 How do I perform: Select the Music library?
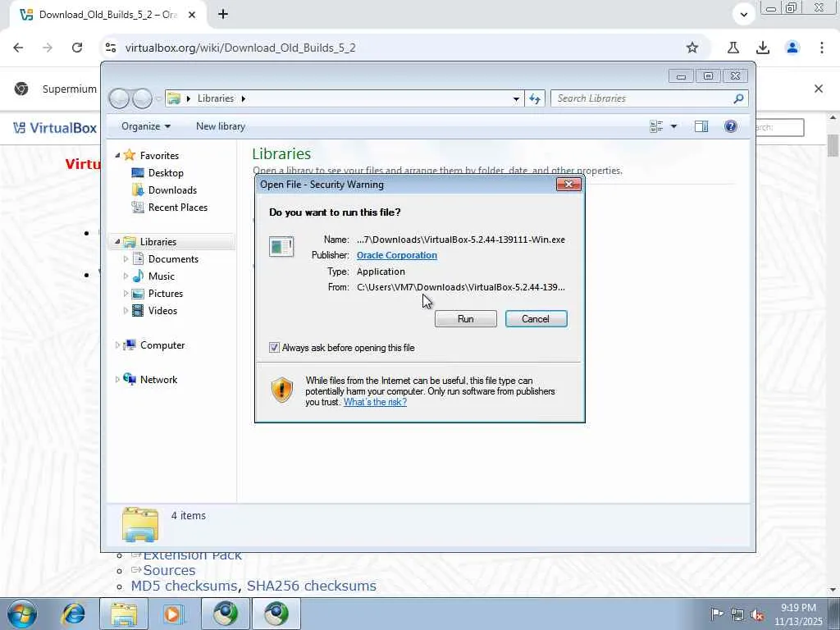point(162,276)
